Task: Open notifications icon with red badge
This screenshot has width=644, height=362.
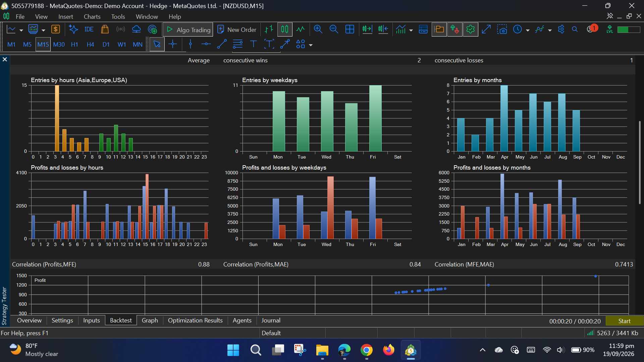Action: [x=592, y=29]
